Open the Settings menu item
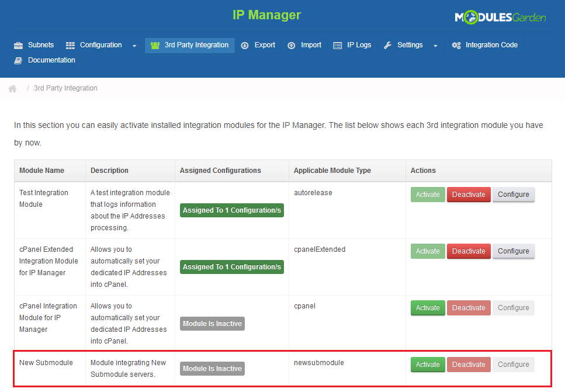 point(410,46)
